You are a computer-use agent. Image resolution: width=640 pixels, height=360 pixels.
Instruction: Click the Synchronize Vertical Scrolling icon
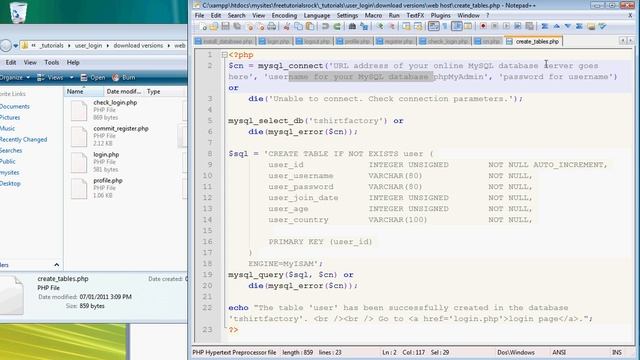pos(407,27)
